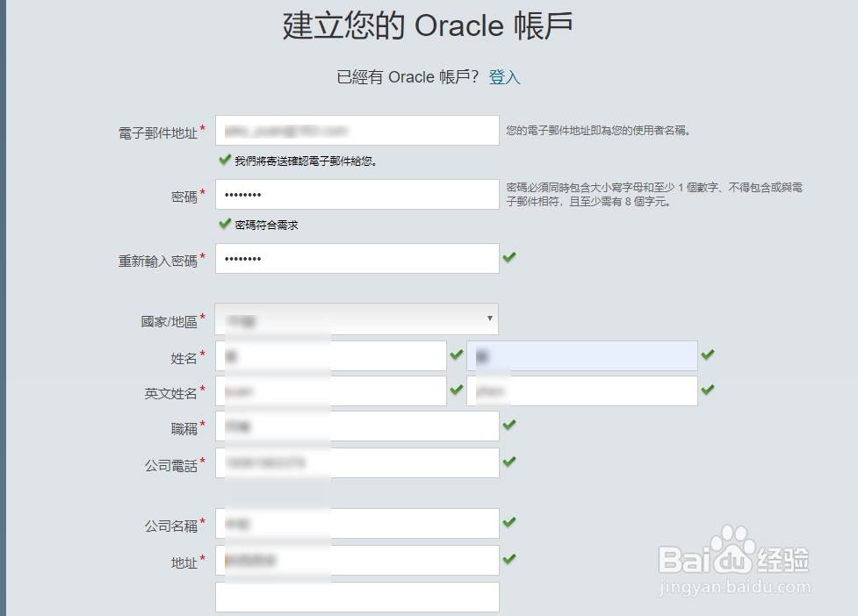Screen dimensions: 858x616
Task: Focus the second 姓名 field highlighted blue
Action: tap(581, 356)
